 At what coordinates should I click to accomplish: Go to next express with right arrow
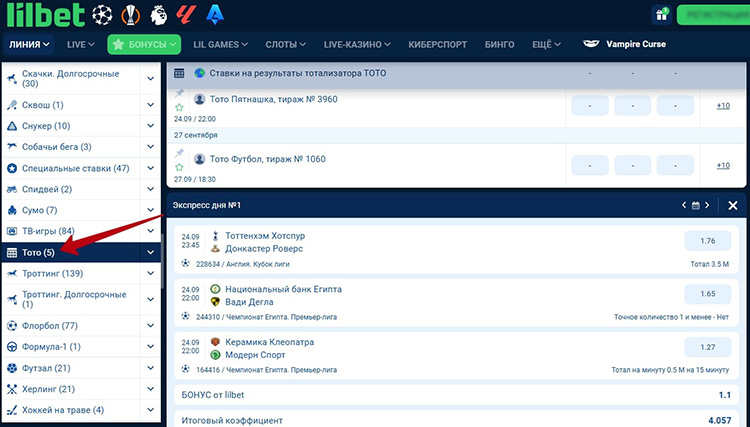click(707, 205)
